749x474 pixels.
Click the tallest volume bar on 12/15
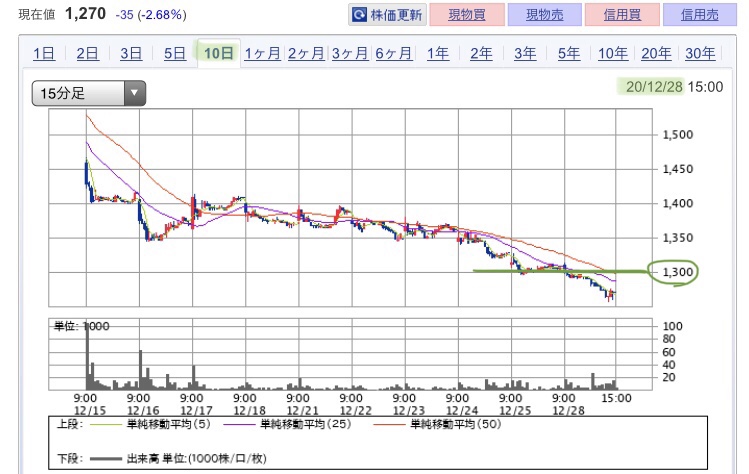87,358
